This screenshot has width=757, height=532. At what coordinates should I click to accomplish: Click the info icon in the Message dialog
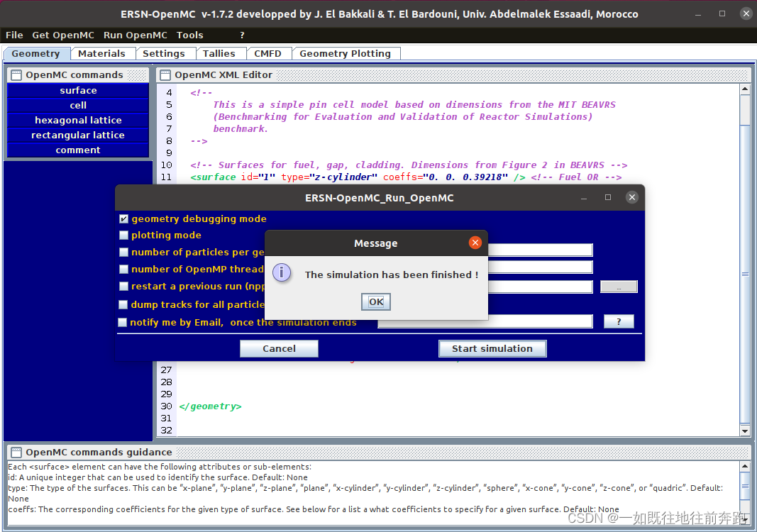pyautogui.click(x=282, y=272)
